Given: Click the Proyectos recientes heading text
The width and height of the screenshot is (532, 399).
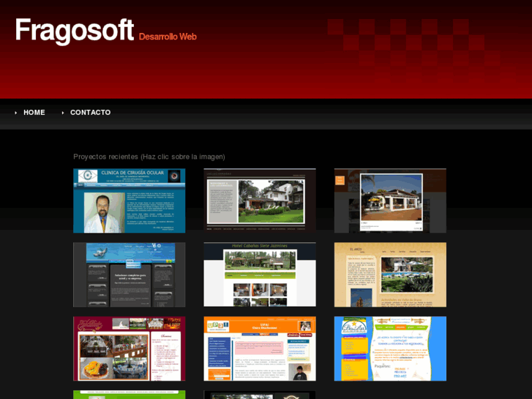Looking at the screenshot, I should [149, 157].
